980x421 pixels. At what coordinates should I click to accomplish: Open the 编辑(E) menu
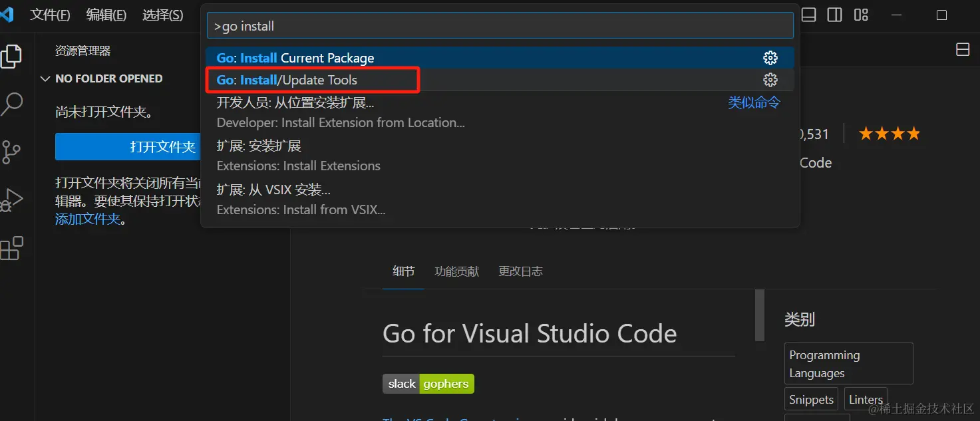[x=106, y=15]
